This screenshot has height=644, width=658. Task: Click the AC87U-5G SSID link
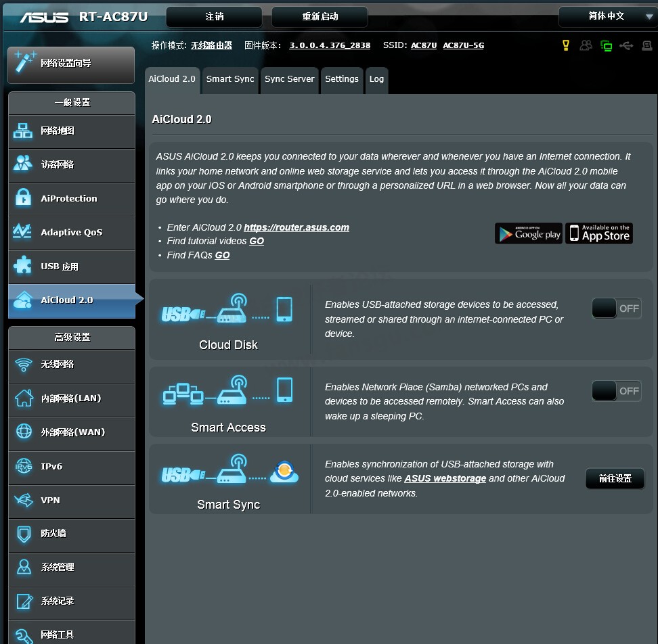463,45
